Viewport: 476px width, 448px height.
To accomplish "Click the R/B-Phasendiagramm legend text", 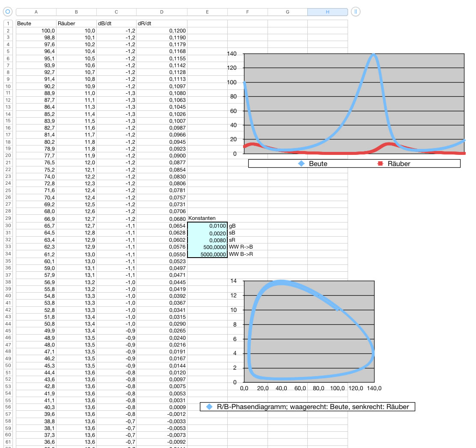I will tap(313, 407).
